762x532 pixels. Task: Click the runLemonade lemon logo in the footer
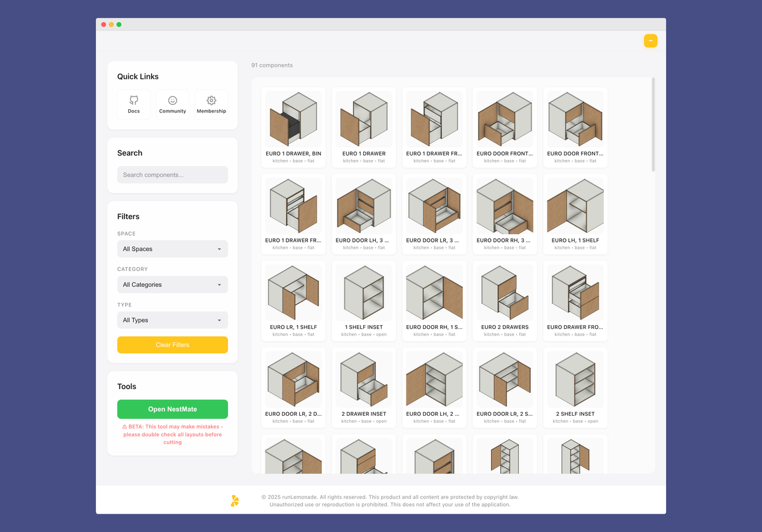tap(234, 500)
